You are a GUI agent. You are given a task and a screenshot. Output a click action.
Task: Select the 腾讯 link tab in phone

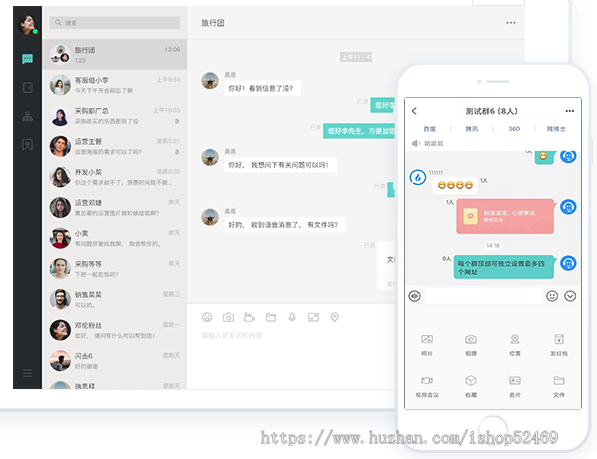472,129
